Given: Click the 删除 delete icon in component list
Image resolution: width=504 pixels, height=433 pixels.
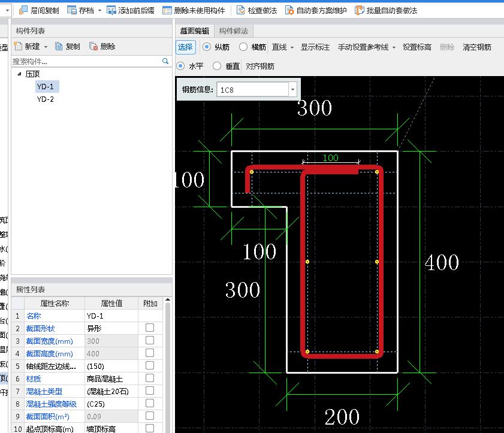Looking at the screenshot, I should click(93, 46).
